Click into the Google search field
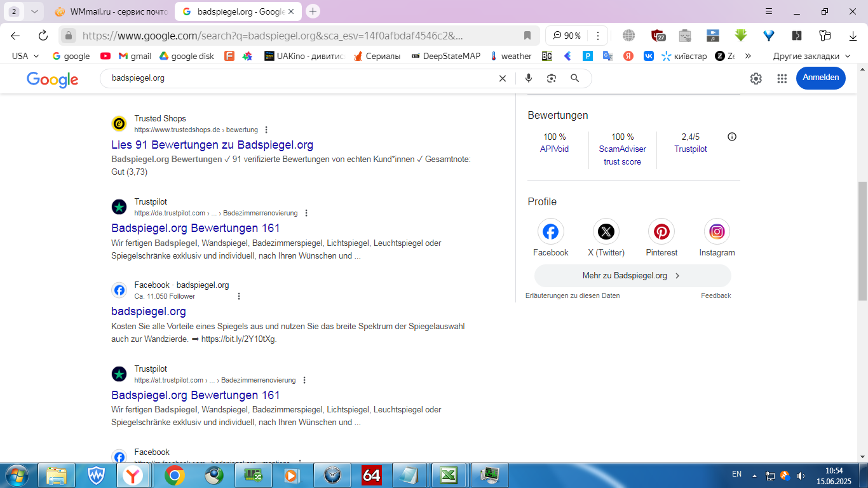 pos(299,78)
